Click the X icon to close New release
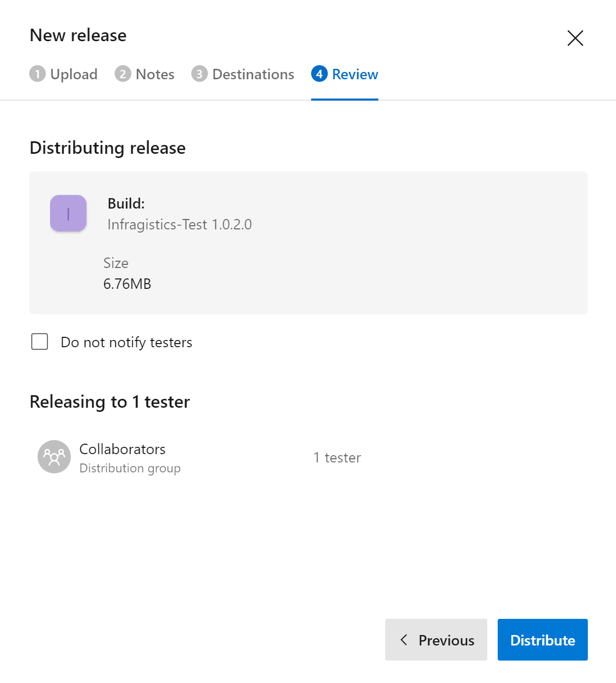Image resolution: width=616 pixels, height=683 pixels. point(575,38)
